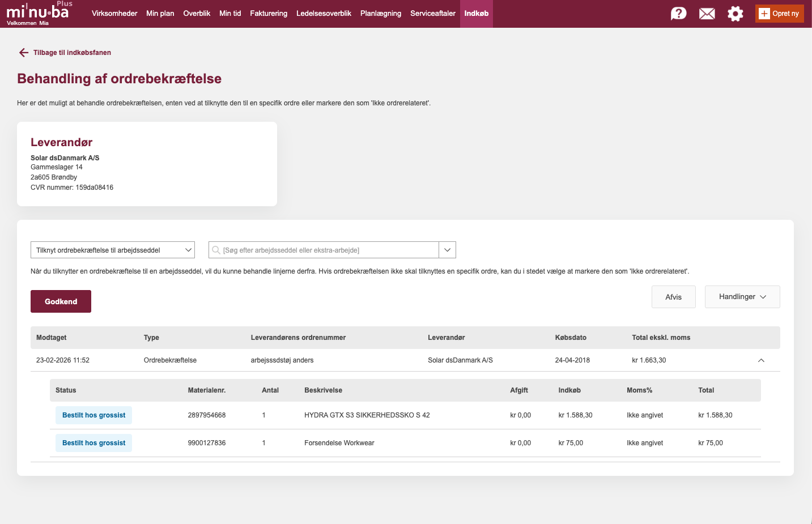Click the search magnifier icon
812x524 pixels.
point(216,250)
